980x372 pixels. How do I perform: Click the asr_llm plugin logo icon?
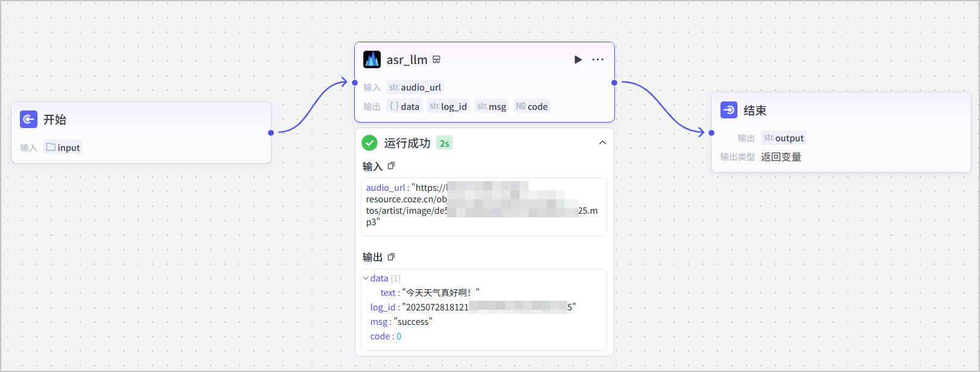pyautogui.click(x=372, y=59)
